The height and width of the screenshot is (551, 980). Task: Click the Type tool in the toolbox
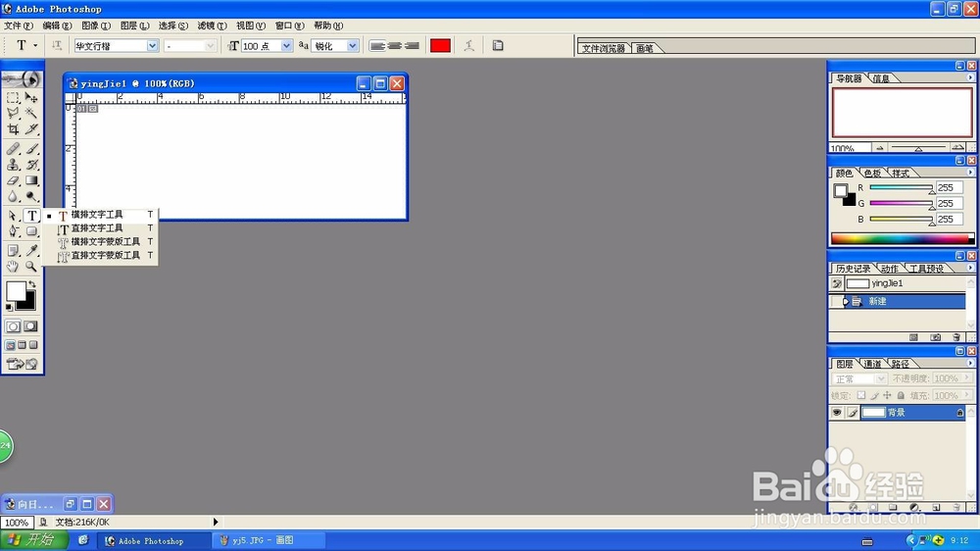point(31,216)
